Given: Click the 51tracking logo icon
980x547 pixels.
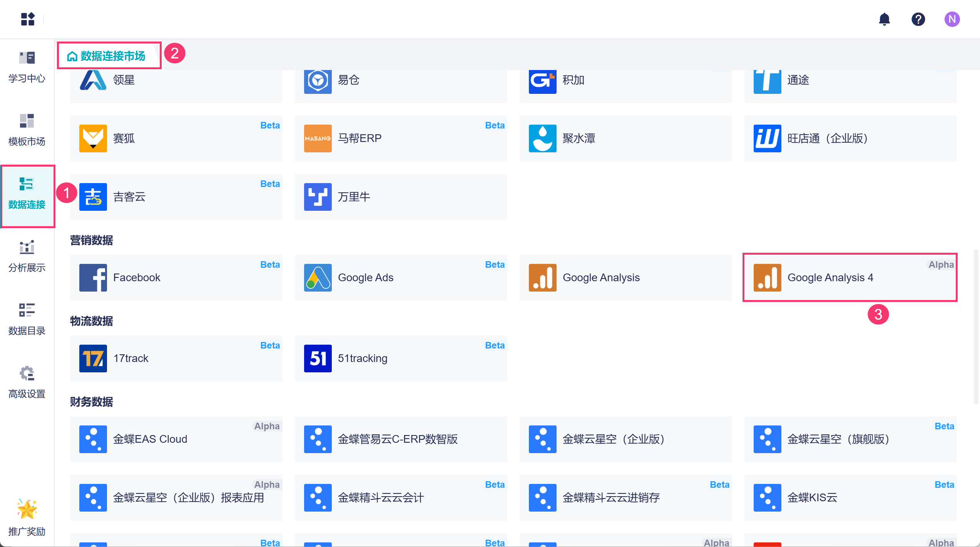Looking at the screenshot, I should point(318,359).
